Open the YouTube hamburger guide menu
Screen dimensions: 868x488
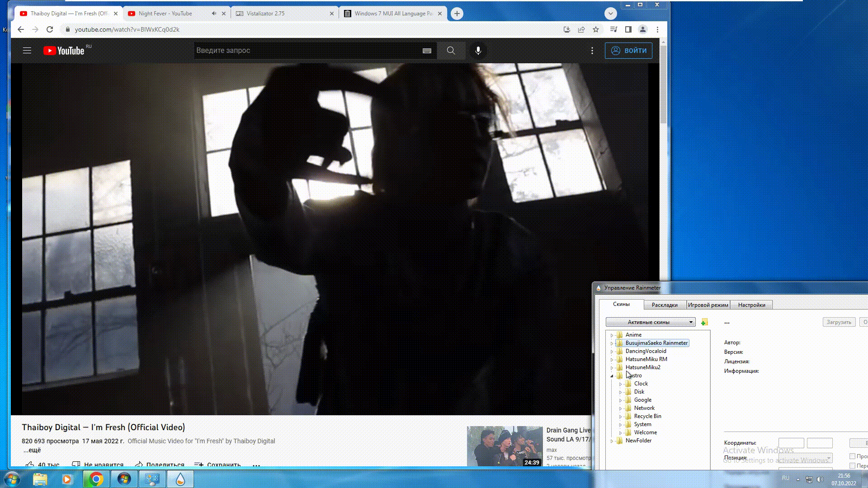click(27, 51)
